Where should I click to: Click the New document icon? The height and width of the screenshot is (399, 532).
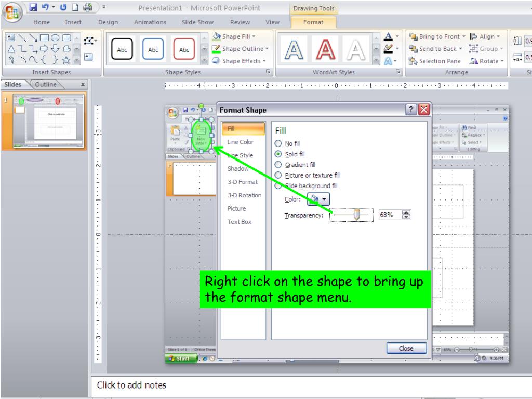(75, 7)
